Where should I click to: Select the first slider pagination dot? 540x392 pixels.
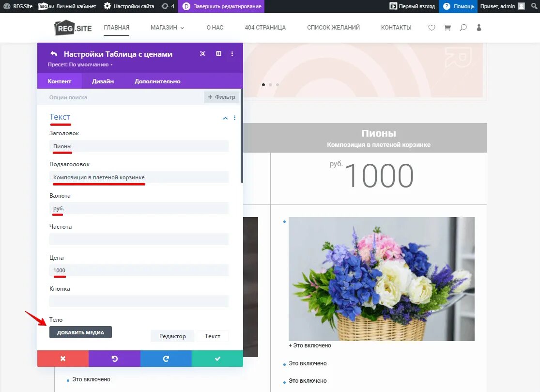[x=263, y=85]
